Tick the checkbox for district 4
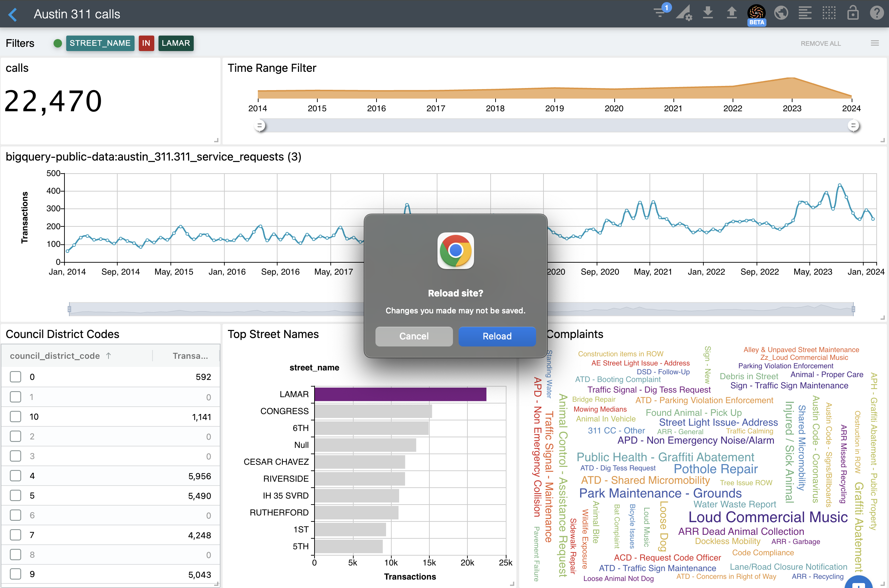 pos(15,476)
